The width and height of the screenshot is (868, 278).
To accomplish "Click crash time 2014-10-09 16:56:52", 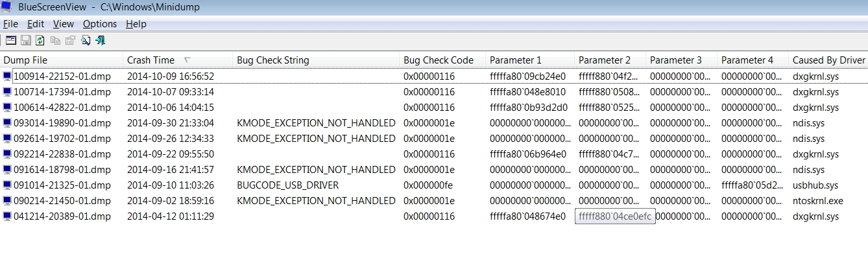I will 171,76.
